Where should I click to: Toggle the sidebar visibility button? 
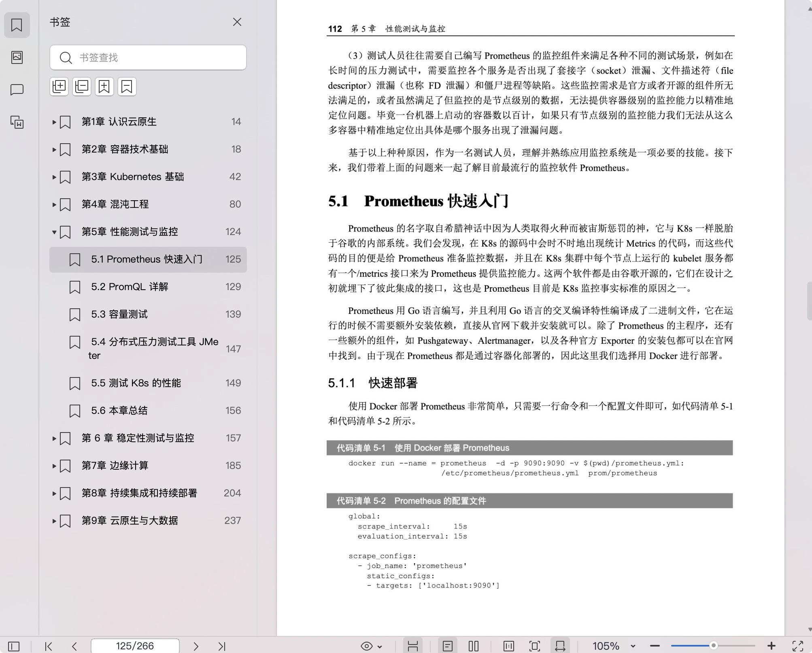(14, 646)
